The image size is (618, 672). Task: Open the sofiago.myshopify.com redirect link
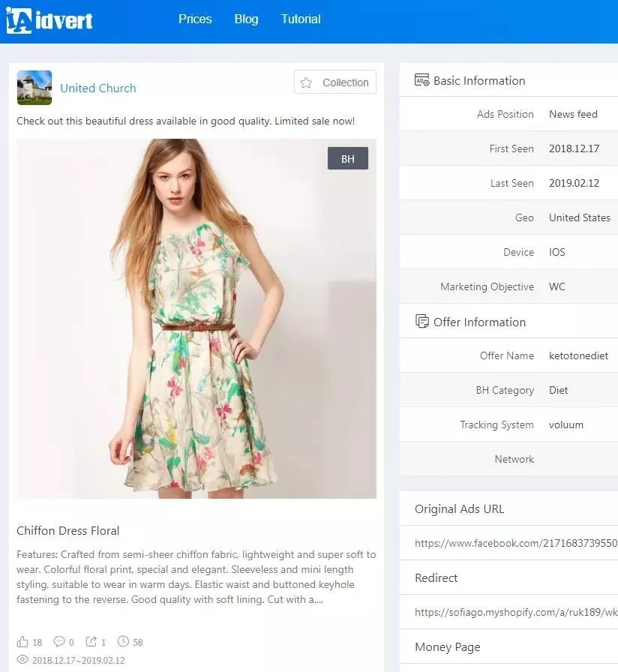coord(516,612)
